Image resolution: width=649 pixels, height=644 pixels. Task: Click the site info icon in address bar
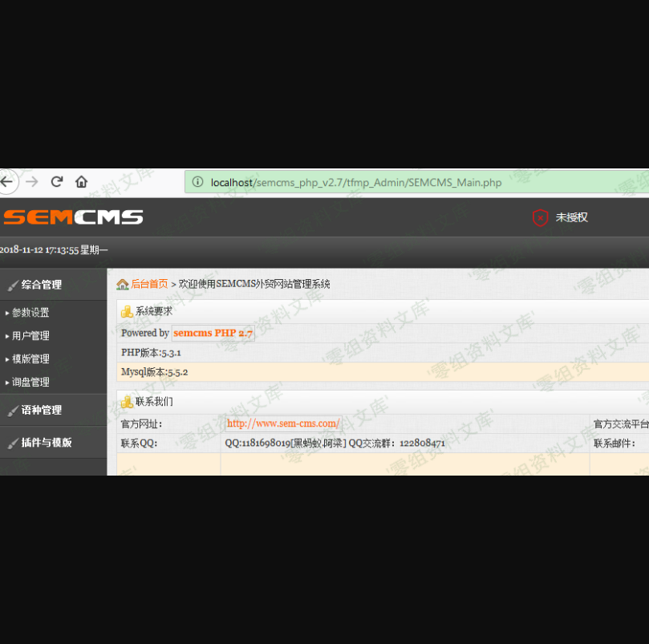(x=197, y=182)
